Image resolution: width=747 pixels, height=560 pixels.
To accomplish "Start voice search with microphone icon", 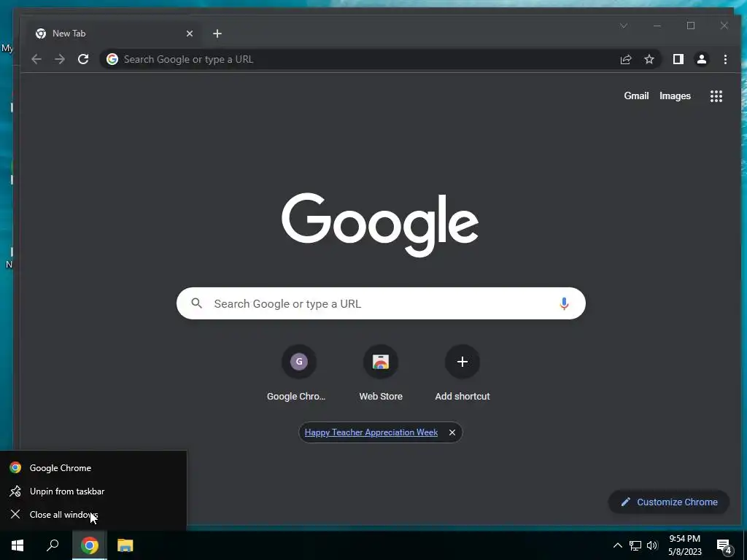I will (564, 303).
